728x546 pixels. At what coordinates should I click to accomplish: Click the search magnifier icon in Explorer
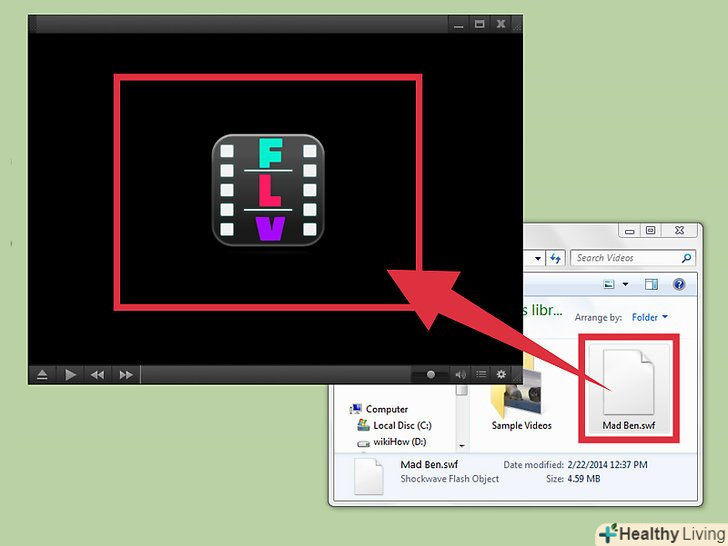[x=687, y=258]
